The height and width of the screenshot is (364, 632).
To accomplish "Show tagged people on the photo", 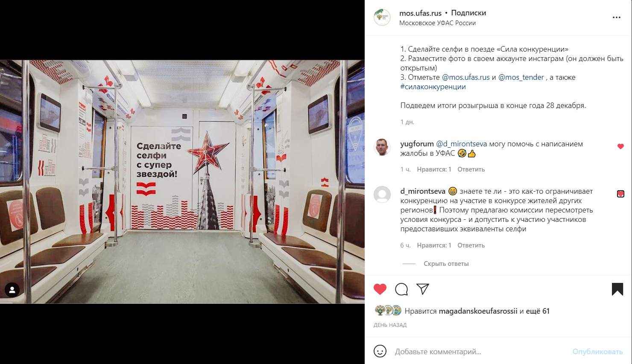I will (12, 290).
